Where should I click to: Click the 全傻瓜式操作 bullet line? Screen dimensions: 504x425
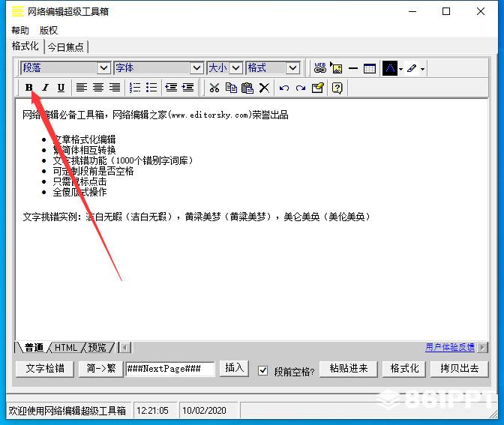tap(79, 192)
